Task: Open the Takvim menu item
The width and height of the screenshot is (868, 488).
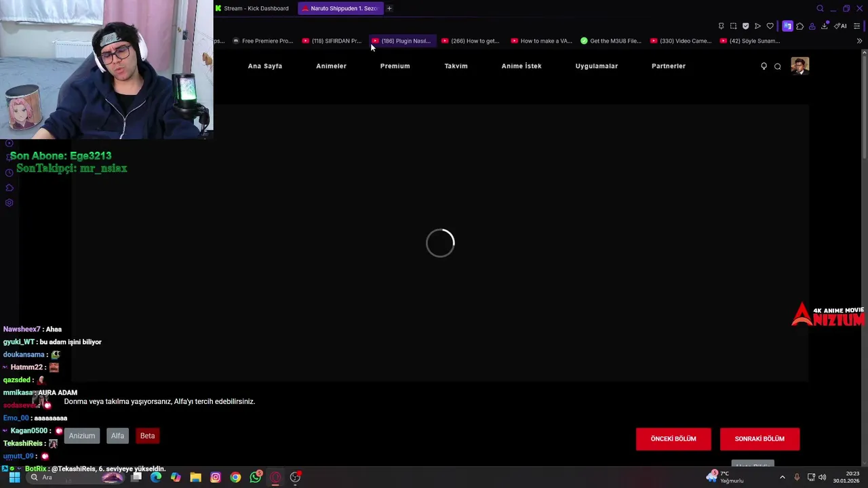Action: click(456, 66)
